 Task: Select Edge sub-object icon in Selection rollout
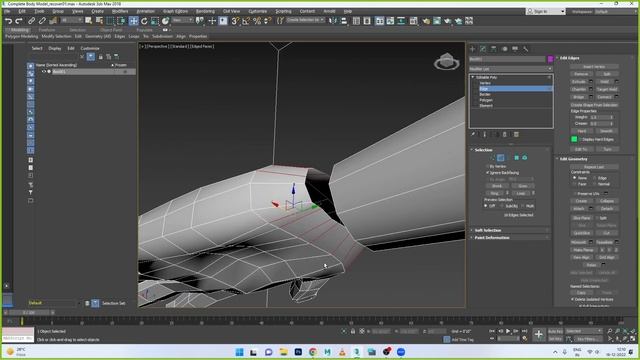(501, 158)
